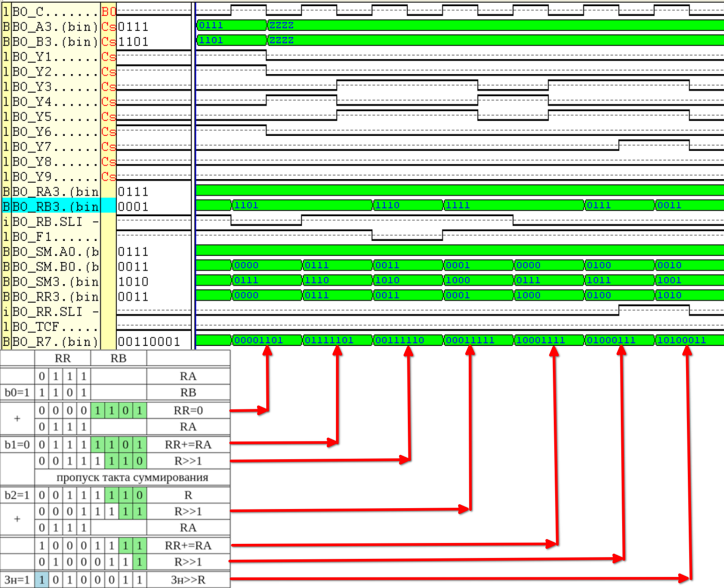Click the i type indicator of BO_RR.SLI
This screenshot has height=588, width=724.
point(6,312)
